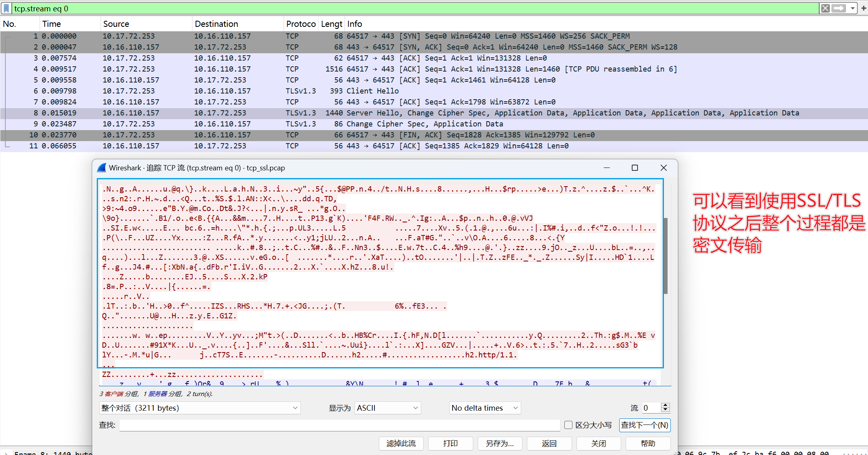The width and height of the screenshot is (868, 455).
Task: Open the filter history dropdown arrow
Action: click(853, 9)
